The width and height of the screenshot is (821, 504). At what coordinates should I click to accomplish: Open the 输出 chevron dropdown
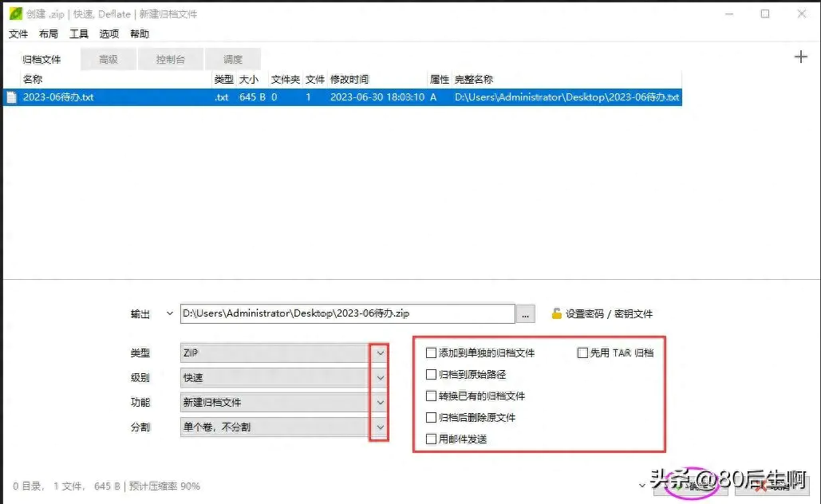pyautogui.click(x=169, y=313)
